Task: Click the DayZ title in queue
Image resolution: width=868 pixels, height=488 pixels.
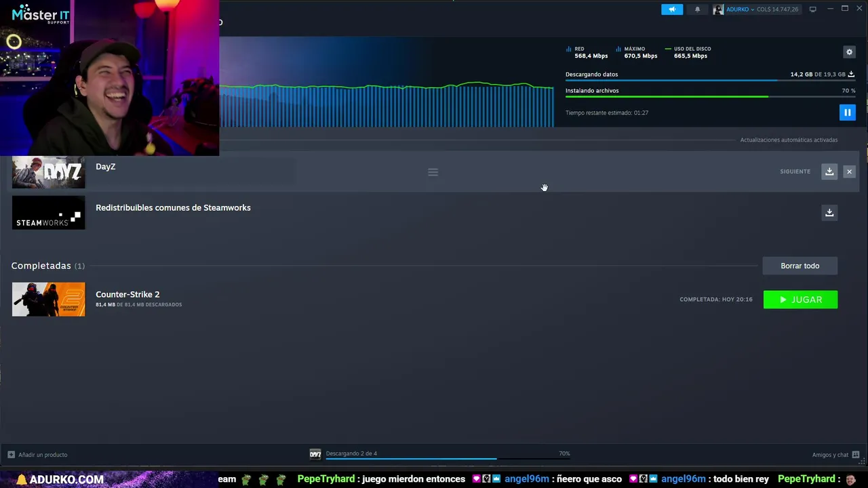Action: (x=105, y=167)
